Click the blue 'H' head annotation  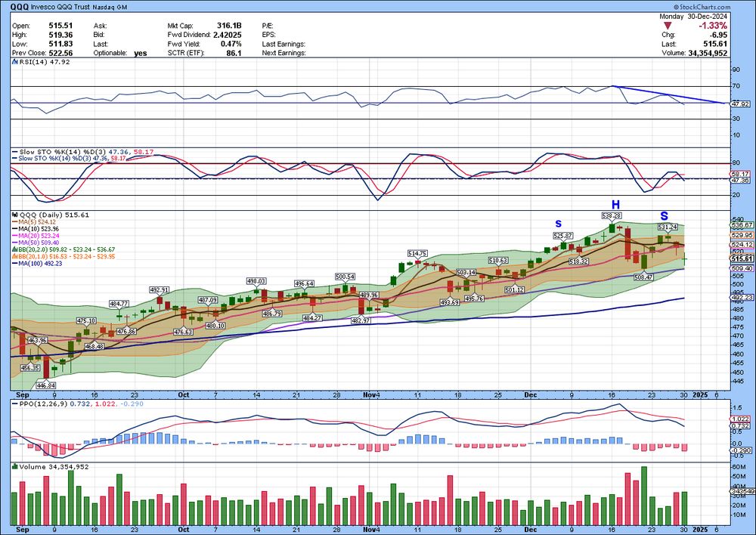point(615,204)
